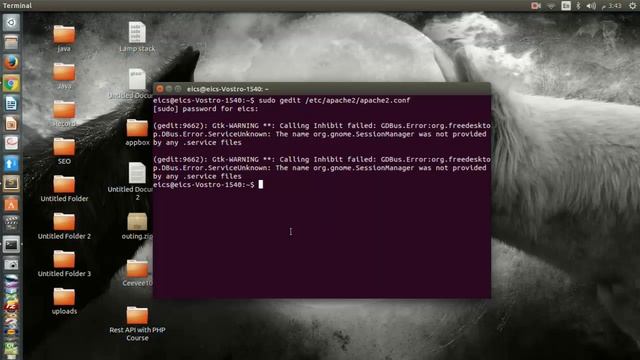Click the screen recording indicator in top panel
The height and width of the screenshot is (360, 640).
[536, 5]
